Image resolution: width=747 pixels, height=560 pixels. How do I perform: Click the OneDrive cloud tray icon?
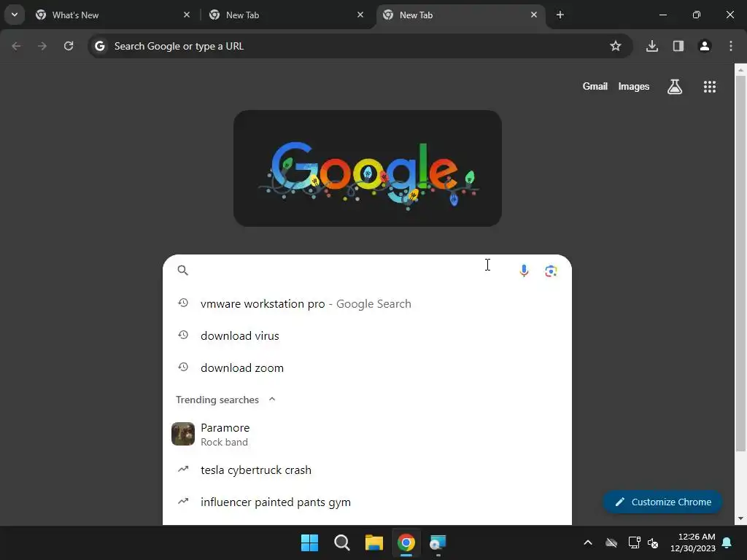pyautogui.click(x=611, y=542)
